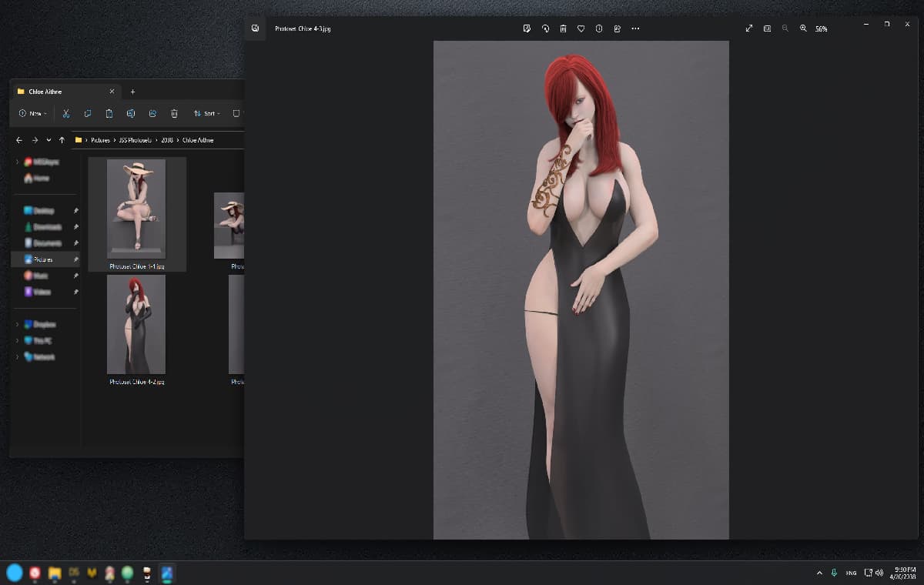Unpin Desktop using its pin icon
This screenshot has width=924, height=585.
click(75, 210)
